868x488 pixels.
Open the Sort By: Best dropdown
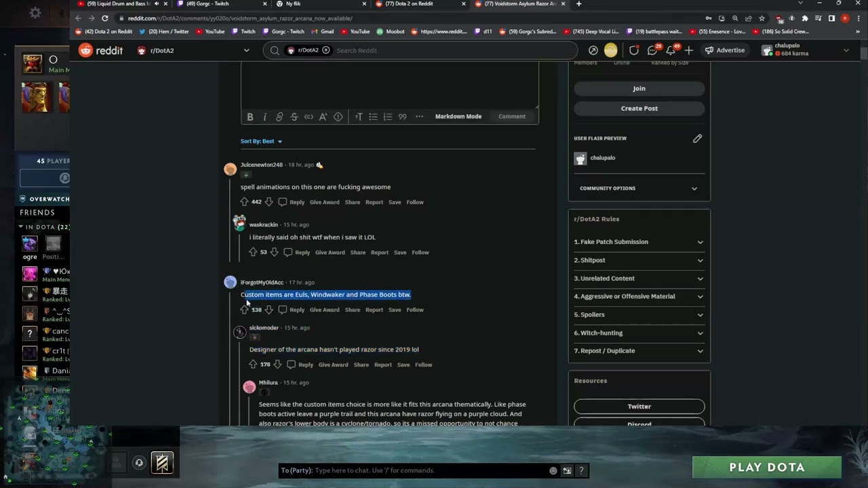pos(261,141)
